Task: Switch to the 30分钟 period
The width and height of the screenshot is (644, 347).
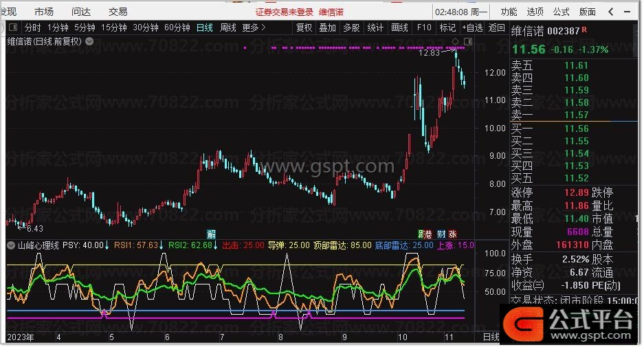Action: (146, 27)
